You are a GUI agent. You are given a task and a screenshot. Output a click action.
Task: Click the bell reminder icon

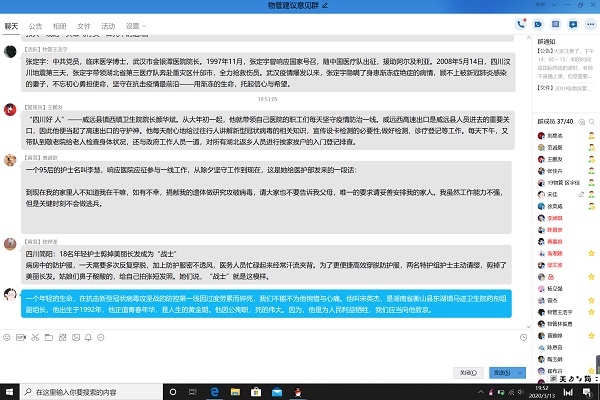tap(88, 337)
